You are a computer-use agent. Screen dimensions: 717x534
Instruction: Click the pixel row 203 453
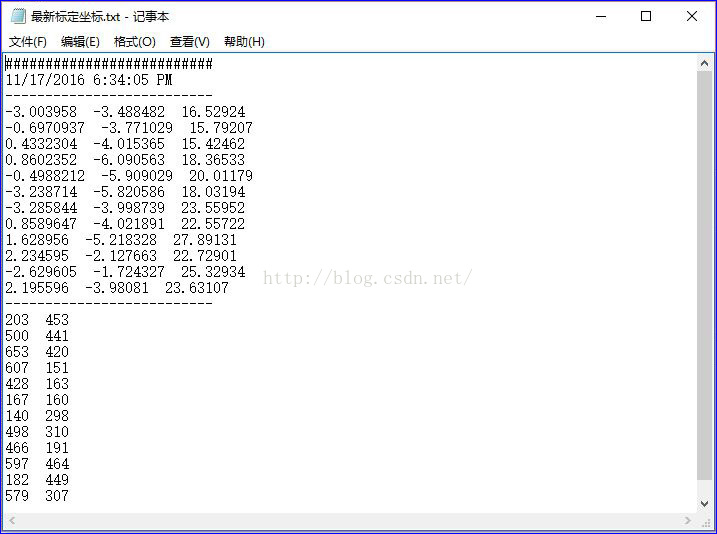pyautogui.click(x=37, y=320)
